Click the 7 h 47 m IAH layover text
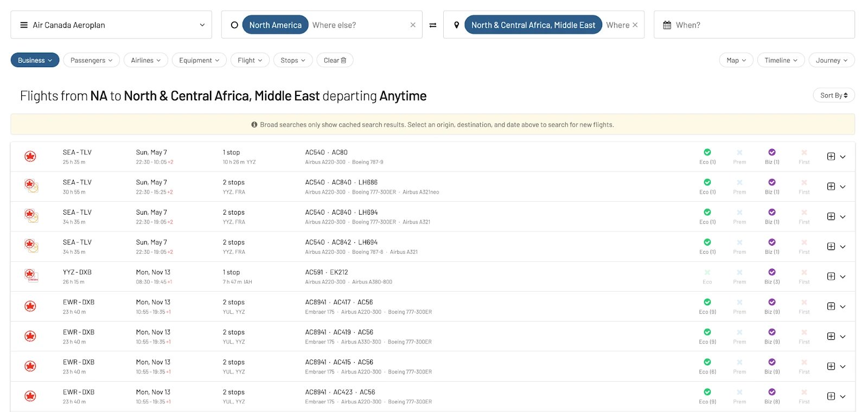The image size is (868, 412). click(x=237, y=282)
